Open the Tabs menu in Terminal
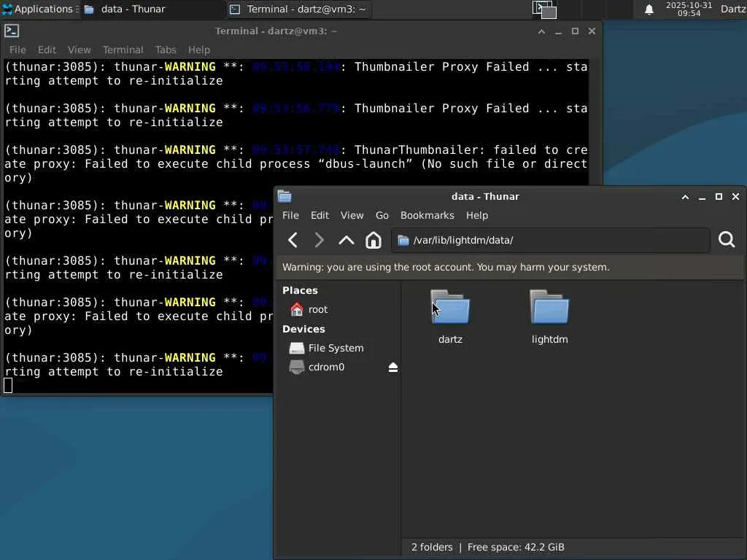 click(166, 50)
